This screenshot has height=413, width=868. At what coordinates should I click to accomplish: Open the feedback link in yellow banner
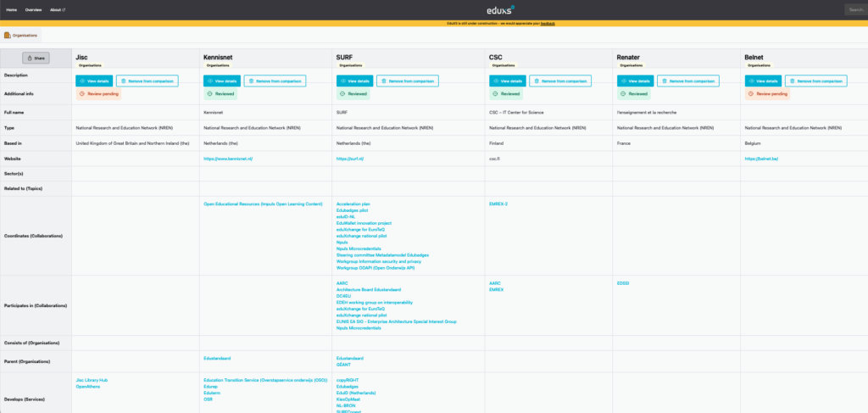tap(548, 23)
